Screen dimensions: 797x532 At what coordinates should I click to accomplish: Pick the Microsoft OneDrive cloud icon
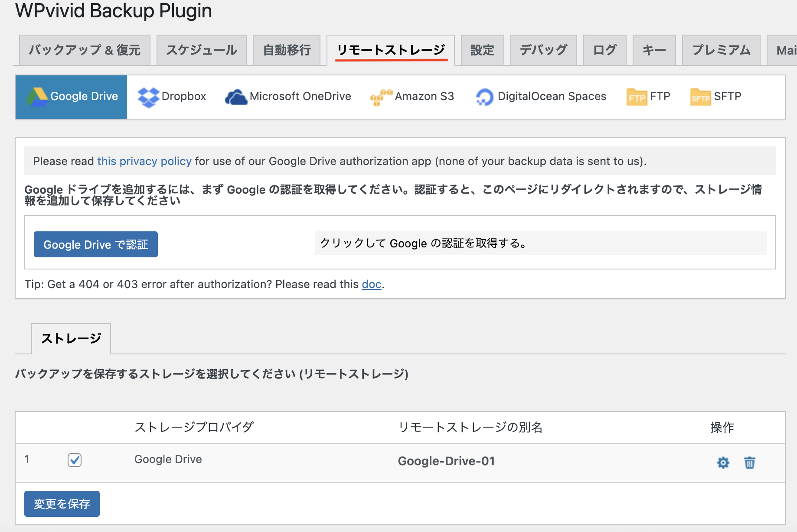pos(236,97)
